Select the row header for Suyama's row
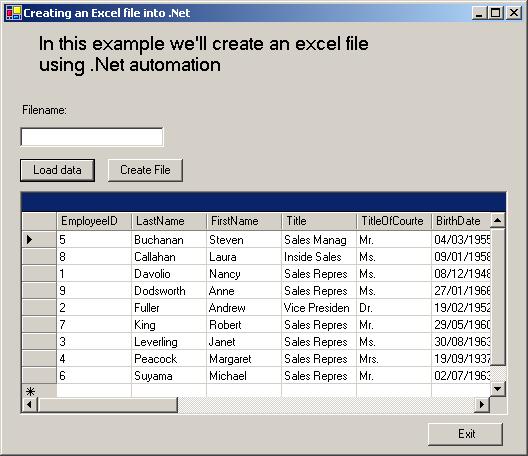The width and height of the screenshot is (528, 456). coord(39,376)
